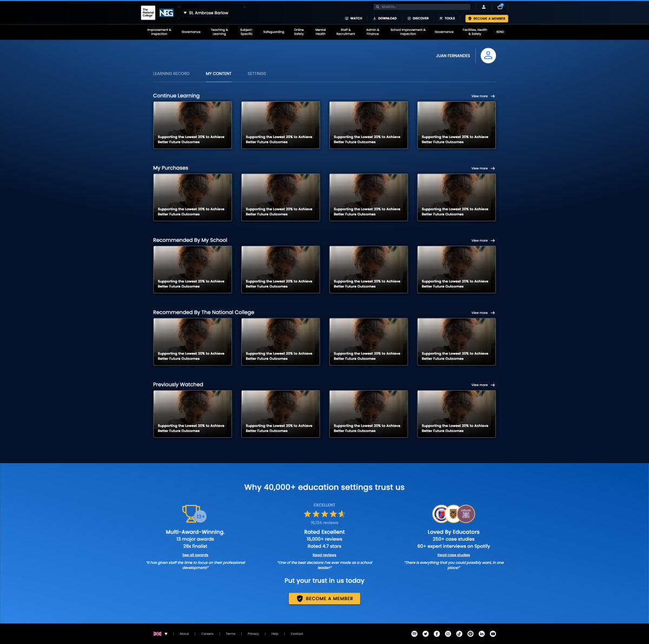This screenshot has height=644, width=649.
Task: Open the Discover menu with compass icon
Action: pyautogui.click(x=418, y=18)
